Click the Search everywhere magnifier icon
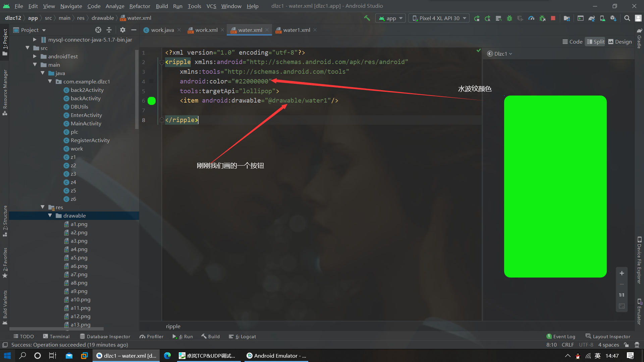644x362 pixels. [x=627, y=18]
